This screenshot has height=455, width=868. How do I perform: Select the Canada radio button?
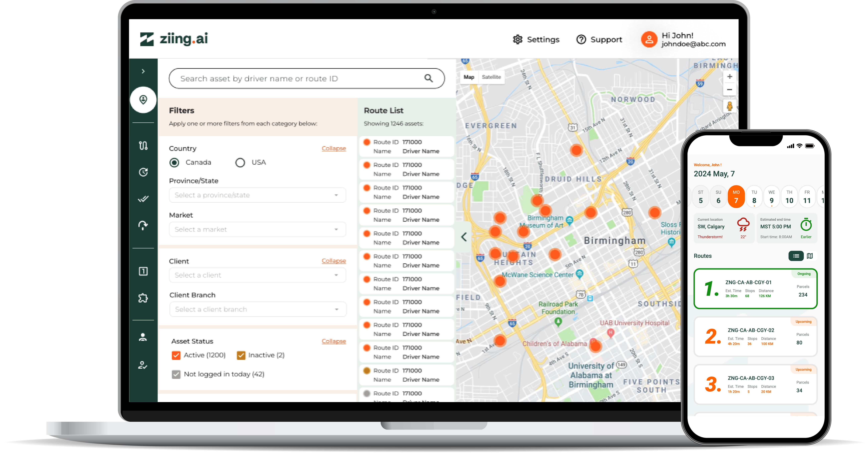pyautogui.click(x=174, y=163)
